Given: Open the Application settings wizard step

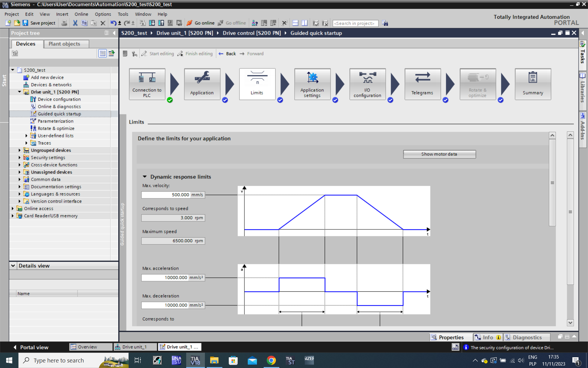Looking at the screenshot, I should coord(312,84).
